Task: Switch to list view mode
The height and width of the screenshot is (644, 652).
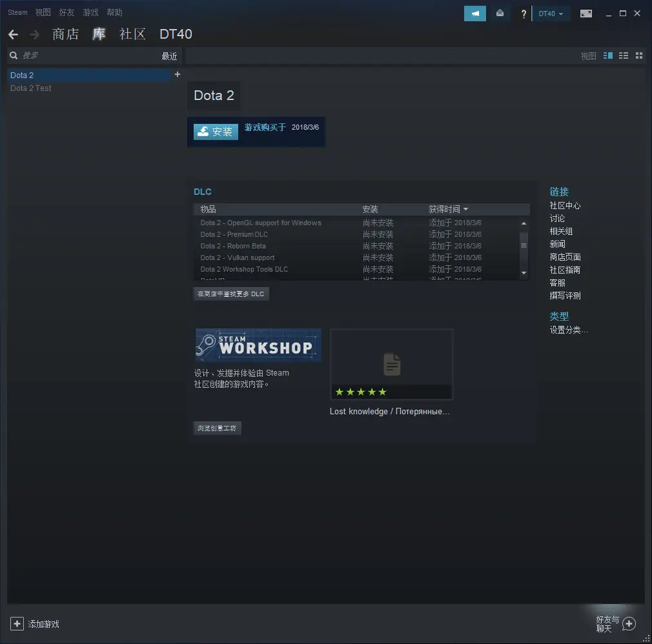Action: coord(624,56)
